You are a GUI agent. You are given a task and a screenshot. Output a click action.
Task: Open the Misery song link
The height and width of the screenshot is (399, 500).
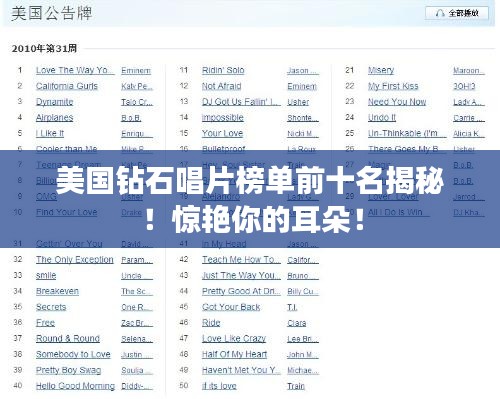pos(381,70)
